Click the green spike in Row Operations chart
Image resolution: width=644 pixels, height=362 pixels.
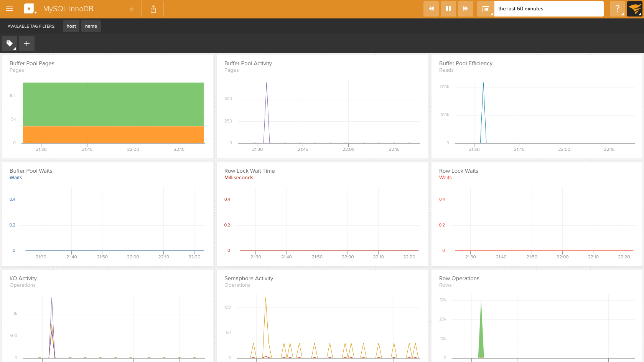[481, 334]
